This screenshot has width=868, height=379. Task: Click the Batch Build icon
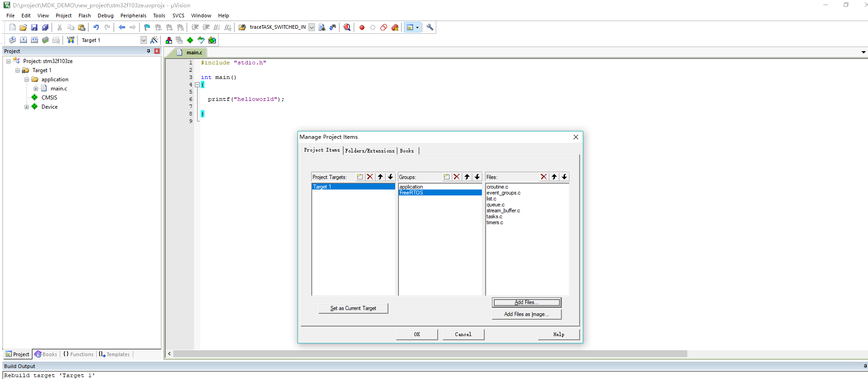(x=45, y=40)
